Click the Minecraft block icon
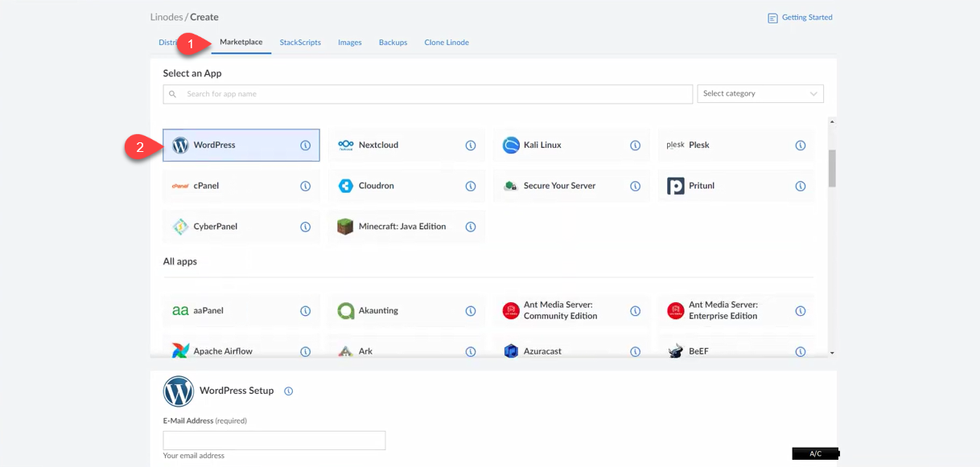 click(345, 227)
